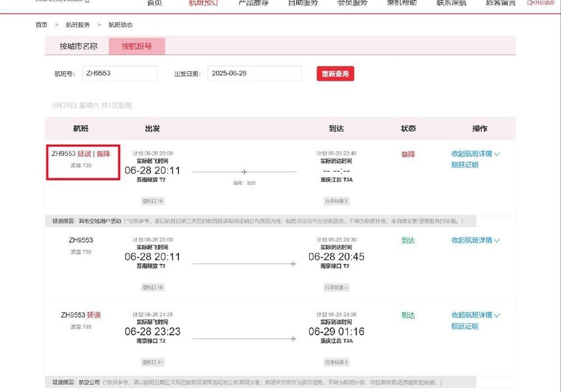Screen dimensions: 561x392
Task: Click the actual arrival time 06-29 01:16
Action: pyautogui.click(x=336, y=331)
